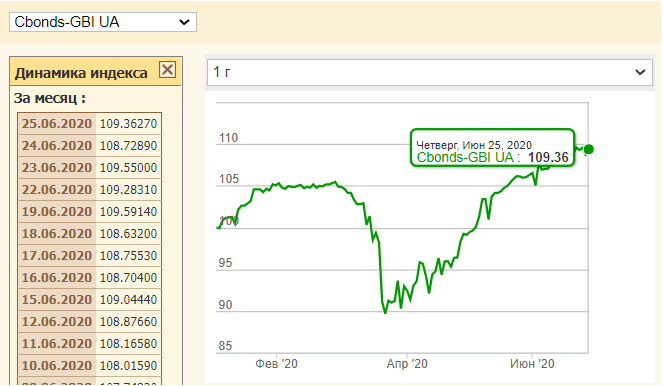Viewport: 663px width, 386px height.
Task: Select the value 108.72890
Action: click(x=129, y=145)
